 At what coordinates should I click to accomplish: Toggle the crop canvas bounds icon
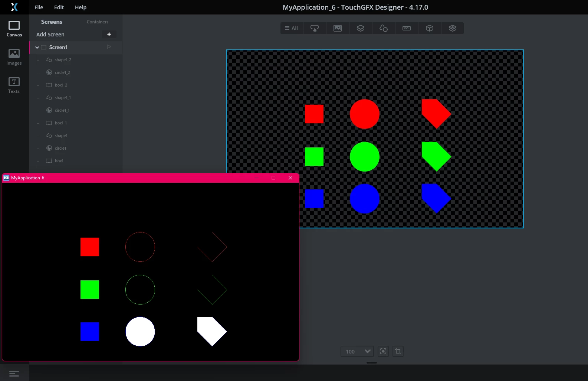point(398,351)
